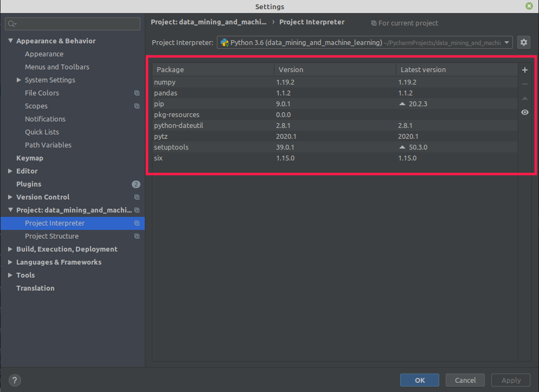The height and width of the screenshot is (392, 539).
Task: Select the numpy package row
Action: click(x=217, y=82)
